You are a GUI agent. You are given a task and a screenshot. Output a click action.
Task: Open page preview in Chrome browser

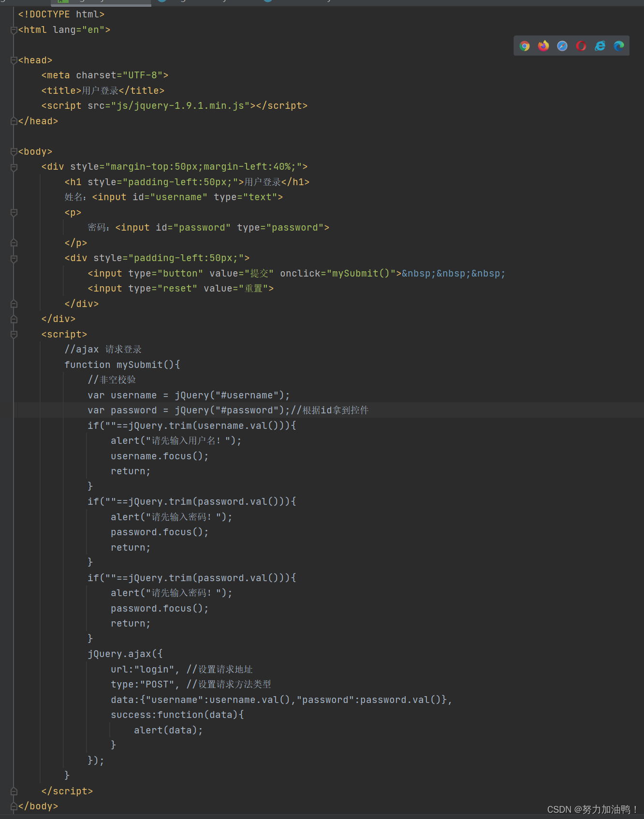pyautogui.click(x=525, y=46)
